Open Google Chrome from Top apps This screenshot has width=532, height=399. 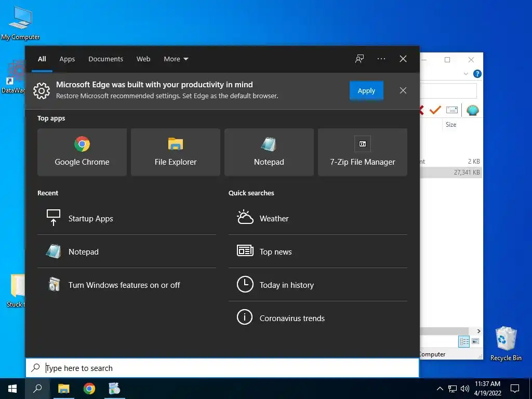(82, 152)
